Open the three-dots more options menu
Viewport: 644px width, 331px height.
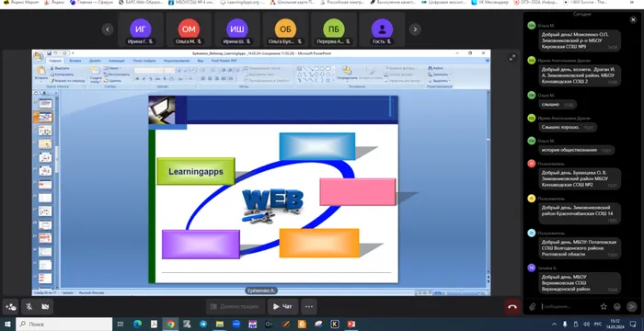309,307
